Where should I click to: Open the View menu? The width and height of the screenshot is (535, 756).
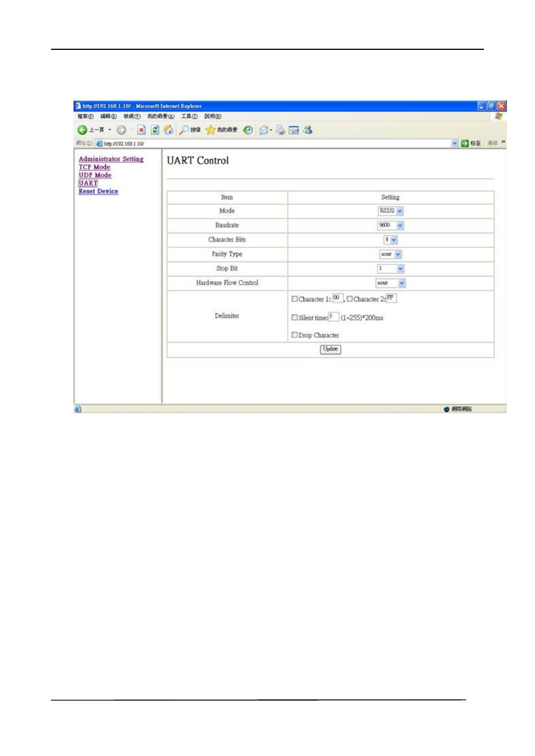click(x=132, y=116)
